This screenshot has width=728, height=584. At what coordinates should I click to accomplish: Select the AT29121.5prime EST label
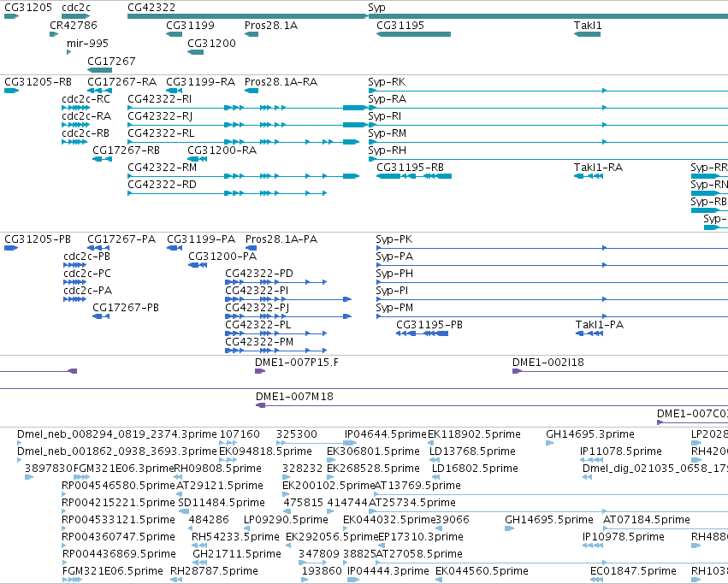coord(220,486)
